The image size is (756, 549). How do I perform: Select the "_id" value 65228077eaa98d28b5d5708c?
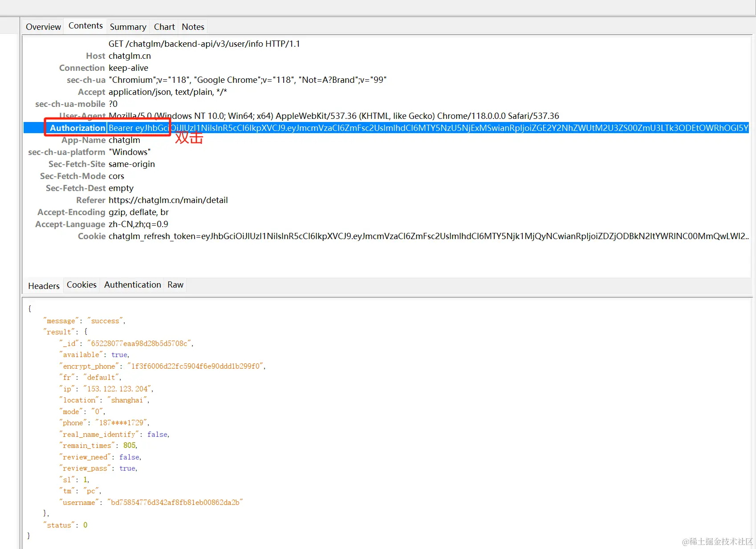(x=139, y=343)
